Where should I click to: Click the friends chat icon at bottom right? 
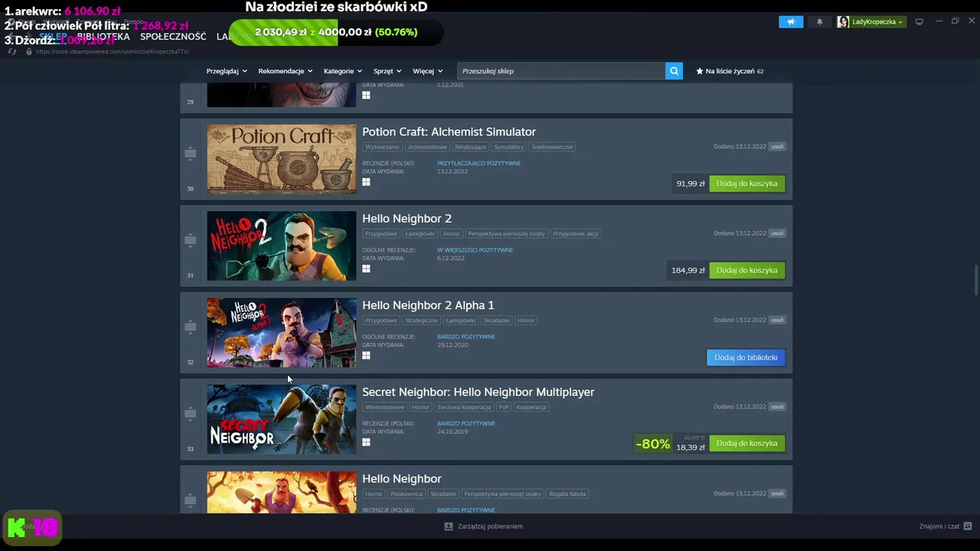(x=968, y=526)
